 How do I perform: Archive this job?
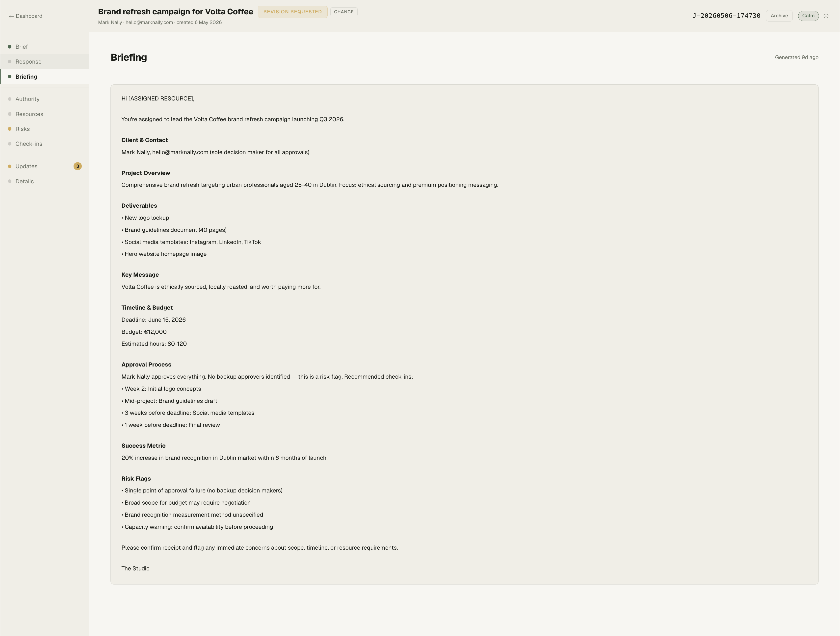click(779, 16)
